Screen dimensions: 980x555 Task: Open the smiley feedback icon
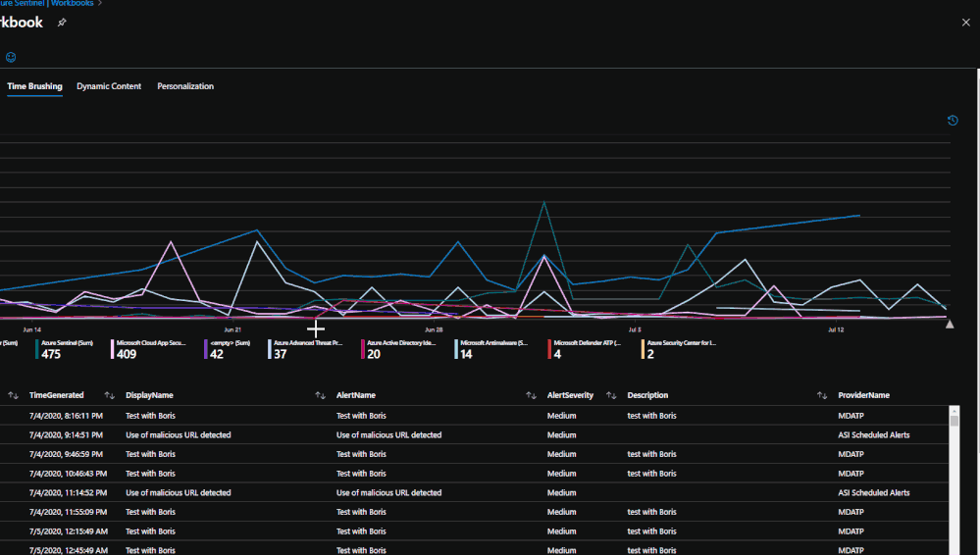pos(11,58)
